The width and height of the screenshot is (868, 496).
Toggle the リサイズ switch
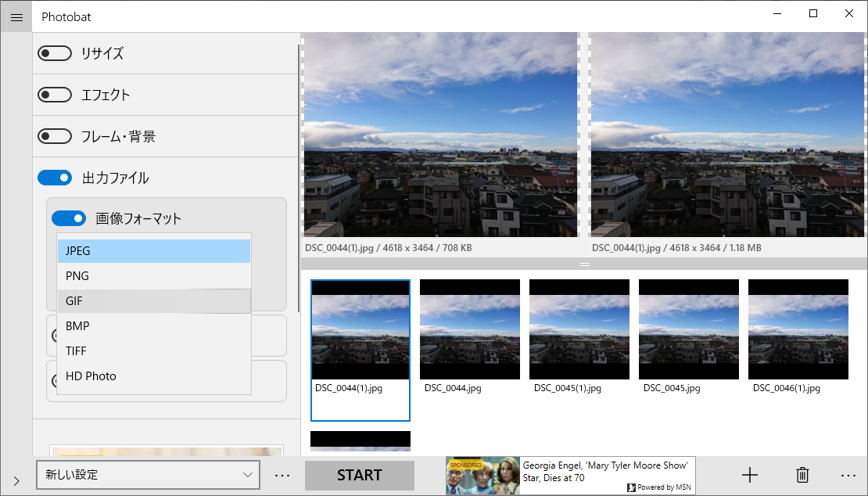tap(54, 53)
